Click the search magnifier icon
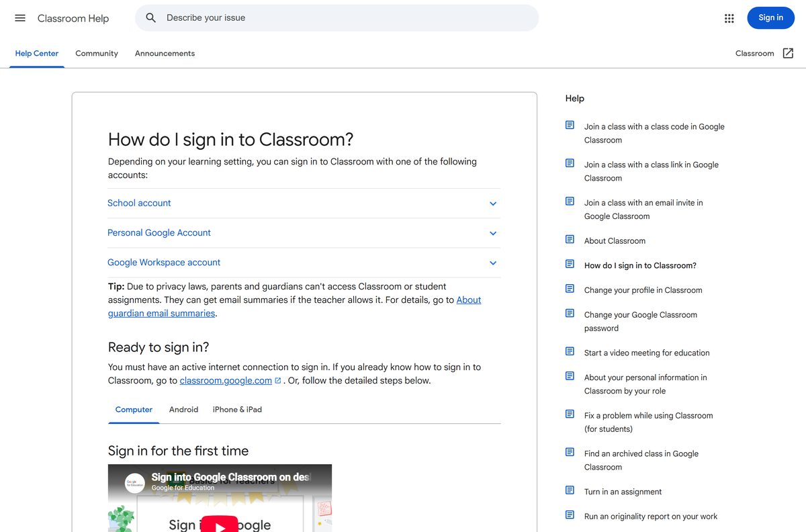Viewport: 806px width, 532px height. [x=151, y=18]
